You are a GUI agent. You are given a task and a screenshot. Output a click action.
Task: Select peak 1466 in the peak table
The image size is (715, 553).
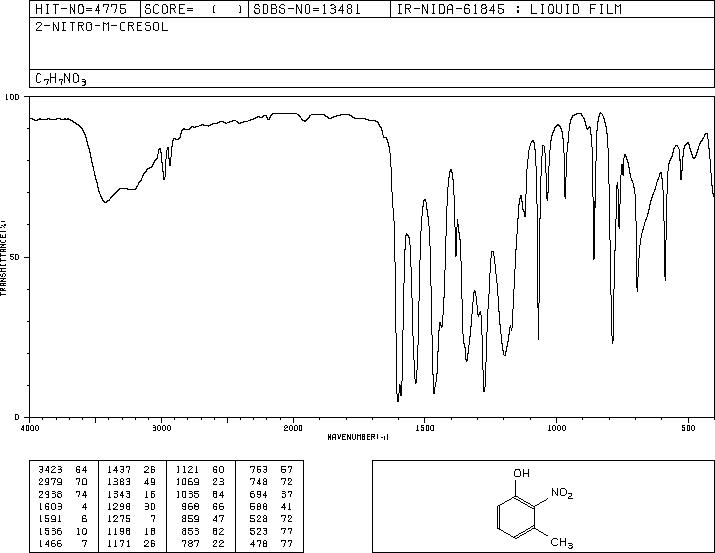tap(50, 544)
